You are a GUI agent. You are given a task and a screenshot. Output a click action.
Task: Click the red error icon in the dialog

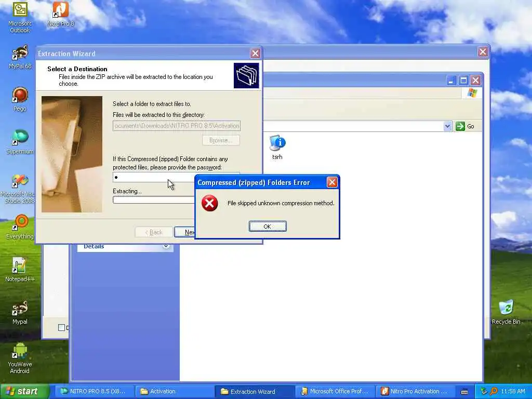click(210, 203)
